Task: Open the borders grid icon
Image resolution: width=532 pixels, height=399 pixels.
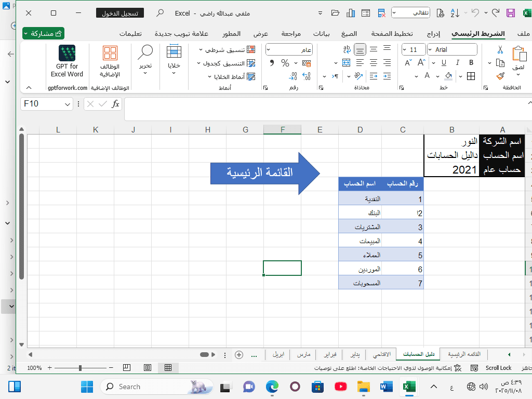Action: point(471,76)
